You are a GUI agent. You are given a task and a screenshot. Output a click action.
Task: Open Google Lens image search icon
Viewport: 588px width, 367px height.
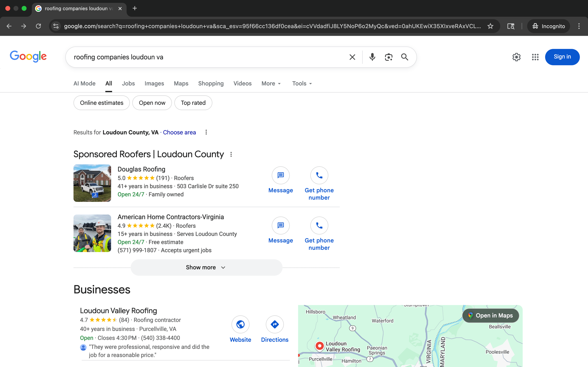click(x=388, y=57)
